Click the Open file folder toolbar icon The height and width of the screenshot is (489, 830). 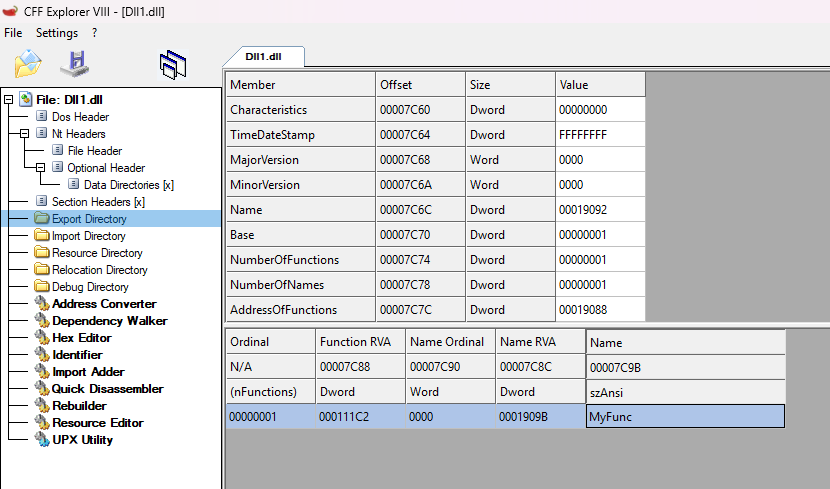[27, 64]
